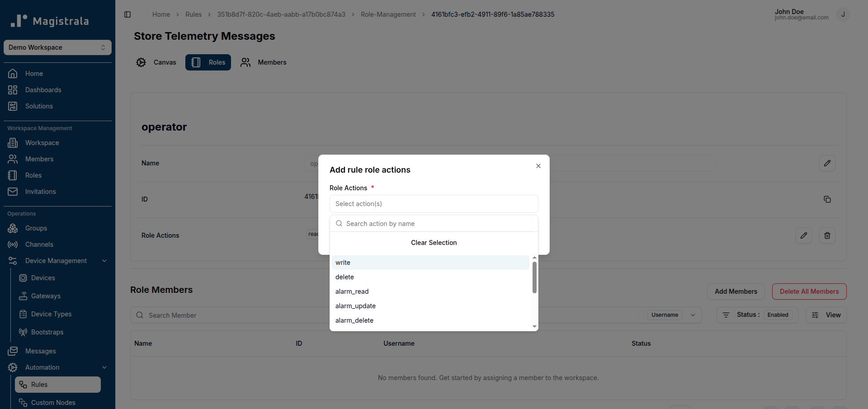Switch to the Roles tab

click(208, 62)
